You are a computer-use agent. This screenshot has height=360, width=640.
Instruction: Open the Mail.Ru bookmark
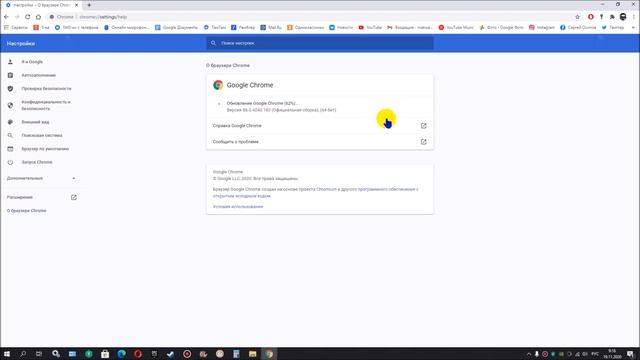[271, 27]
